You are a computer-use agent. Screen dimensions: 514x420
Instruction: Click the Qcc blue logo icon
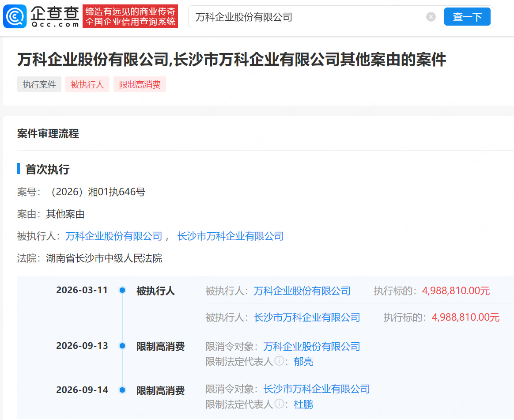coord(15,16)
